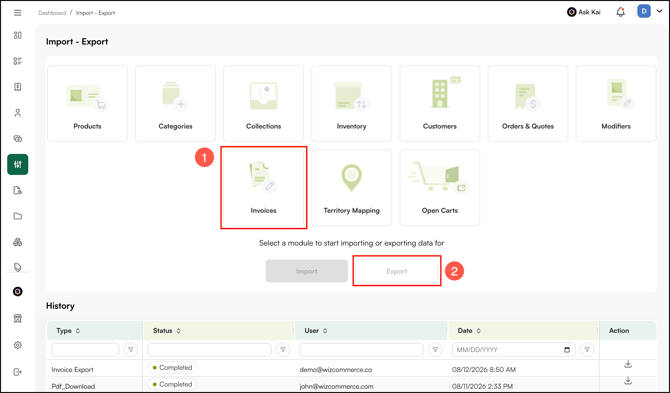This screenshot has width=670, height=393.
Task: Open notifications bell
Action: tap(620, 12)
